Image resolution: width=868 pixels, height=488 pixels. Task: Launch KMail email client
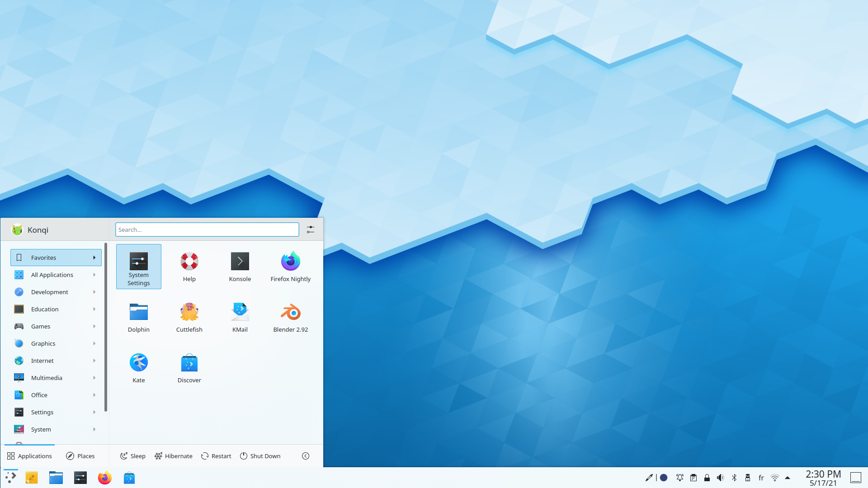coord(240,316)
